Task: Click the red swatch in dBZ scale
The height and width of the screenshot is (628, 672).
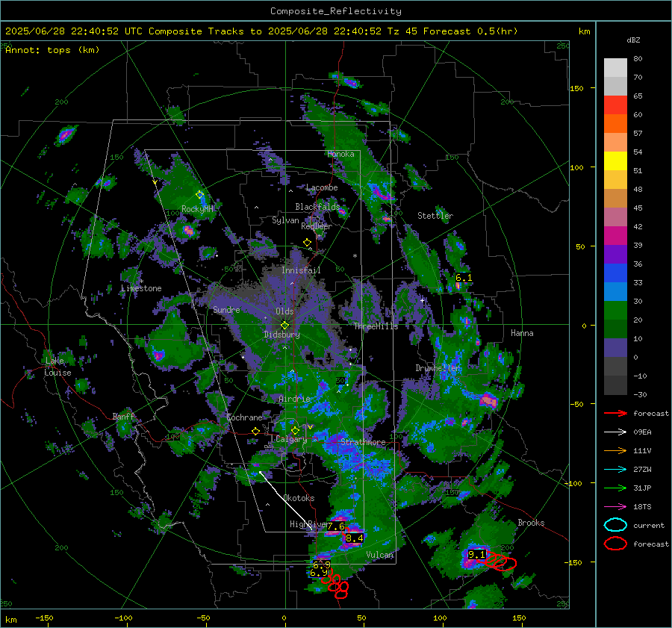Action: coord(615,105)
